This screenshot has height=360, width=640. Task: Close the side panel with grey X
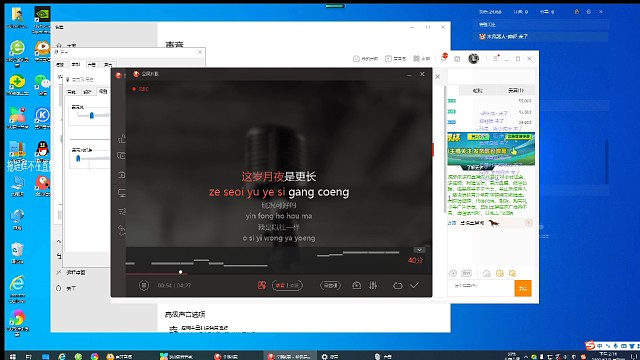click(x=438, y=76)
